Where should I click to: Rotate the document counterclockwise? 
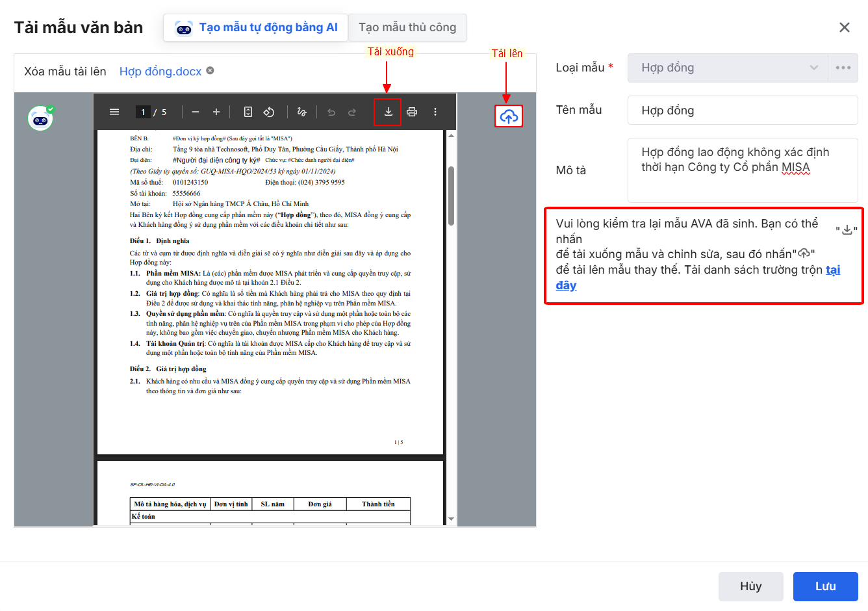pos(269,112)
